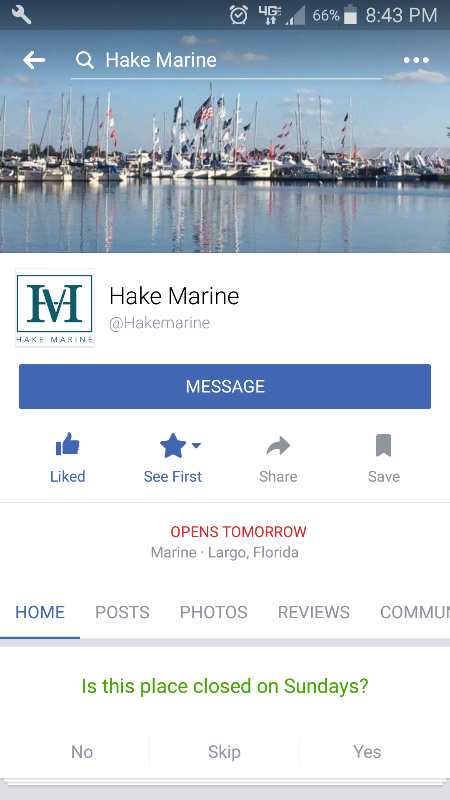Switch to the Photos tab
This screenshot has height=800, width=450.
click(x=213, y=612)
